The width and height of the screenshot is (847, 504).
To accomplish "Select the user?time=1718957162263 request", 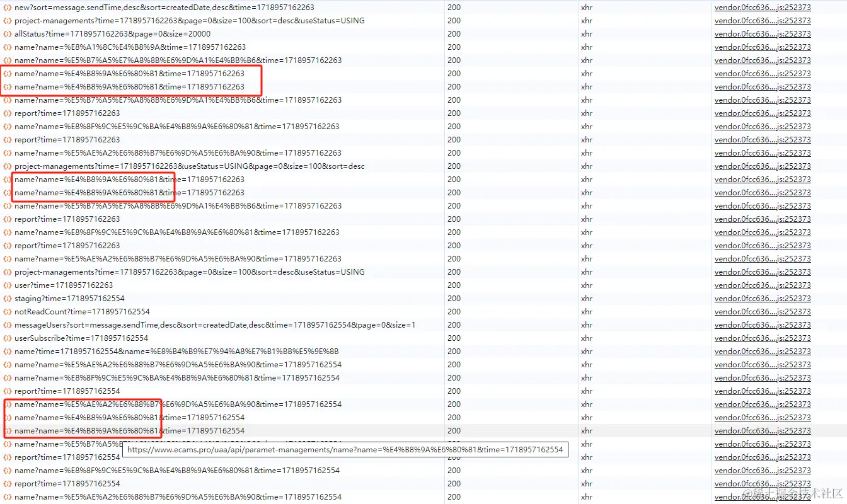I will click(64, 285).
